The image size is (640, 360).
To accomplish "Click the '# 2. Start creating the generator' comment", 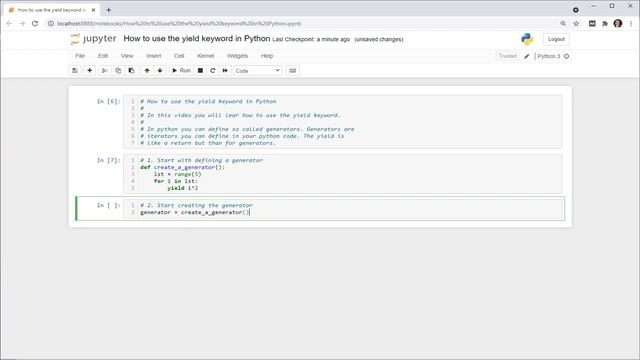I will [x=196, y=205].
